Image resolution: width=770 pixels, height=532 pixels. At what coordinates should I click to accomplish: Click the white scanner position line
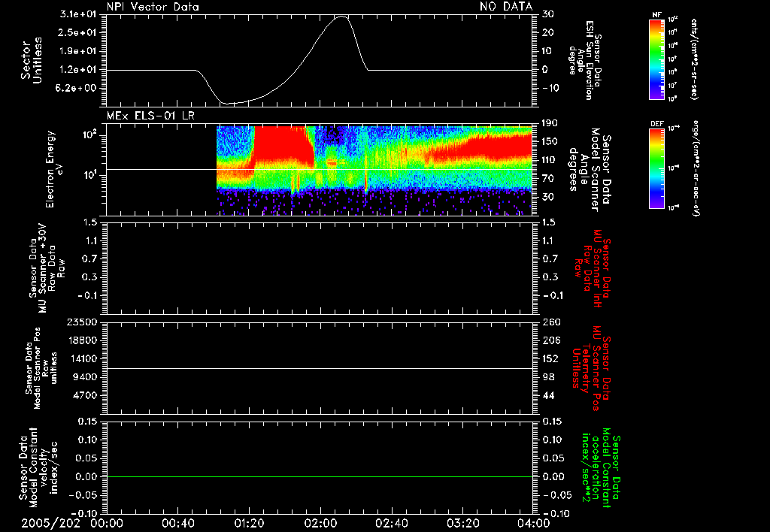[x=320, y=368]
